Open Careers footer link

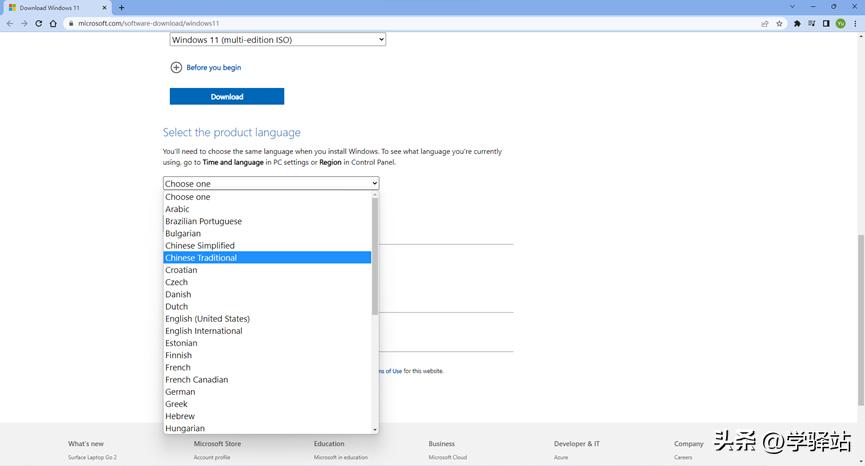[683, 457]
